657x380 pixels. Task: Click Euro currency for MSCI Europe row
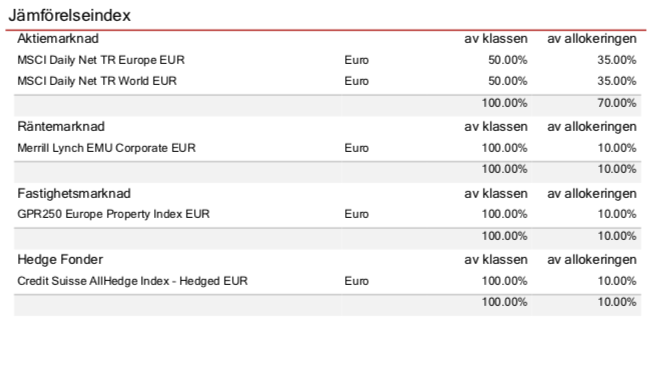click(x=357, y=60)
